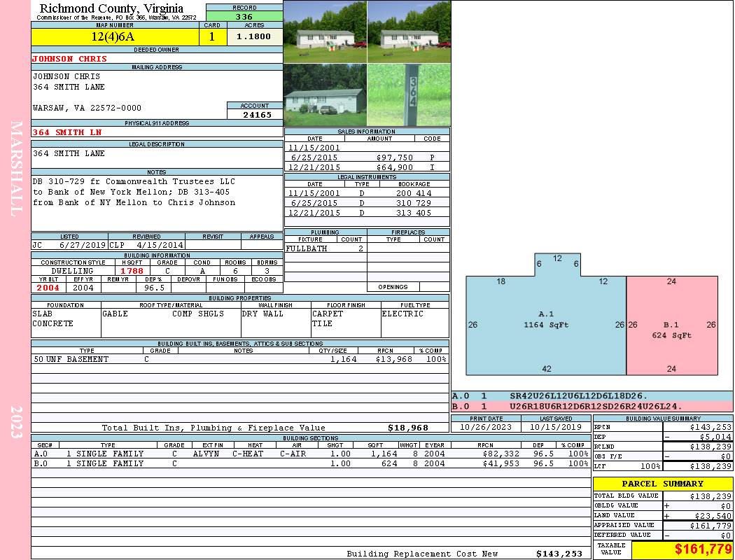Click the PARCEL SUMMARY header

pyautogui.click(x=662, y=484)
